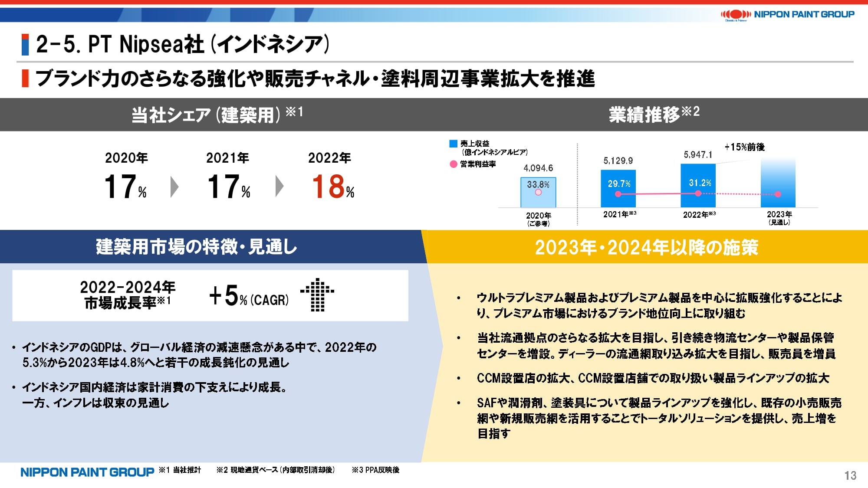Click the blue 売上収益 legend square
Image resolution: width=868 pixels, height=488 pixels.
(454, 144)
